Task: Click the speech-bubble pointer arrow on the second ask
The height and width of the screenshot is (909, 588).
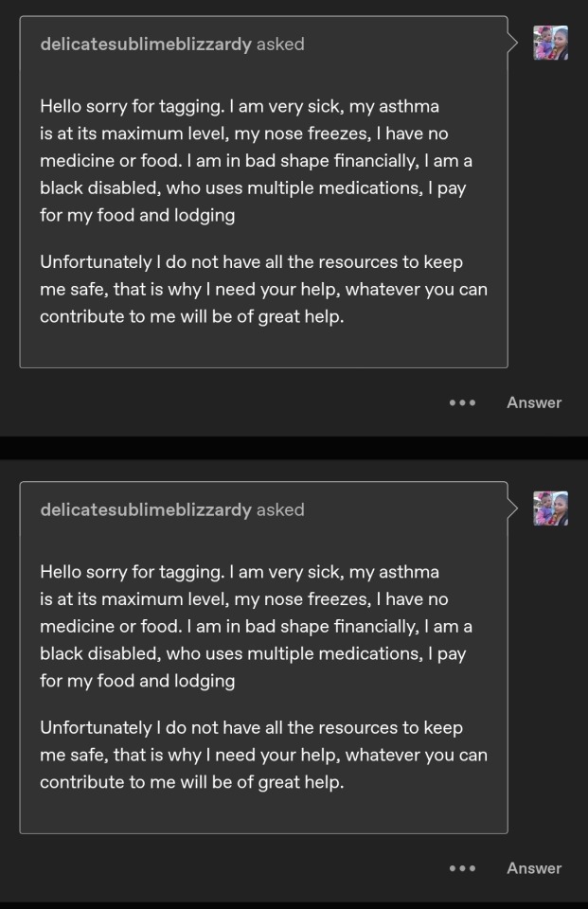Action: click(514, 509)
